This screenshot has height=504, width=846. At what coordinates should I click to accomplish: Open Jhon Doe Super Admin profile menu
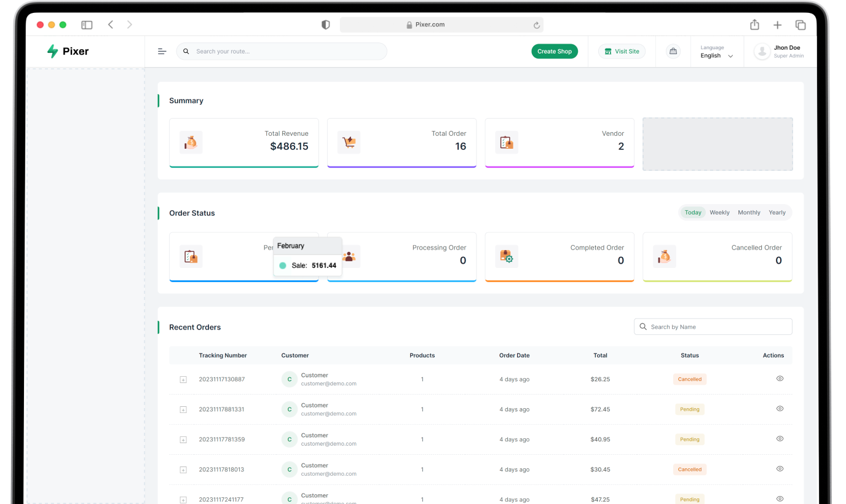point(780,52)
